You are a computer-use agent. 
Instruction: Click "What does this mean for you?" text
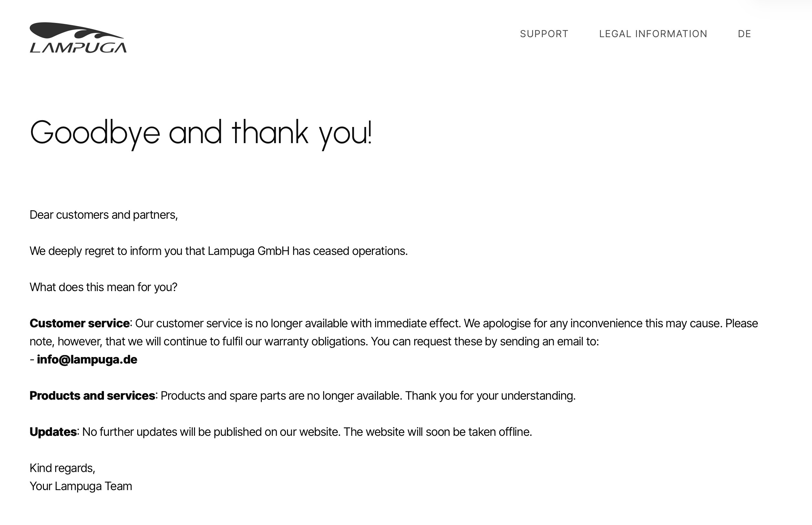point(103,287)
